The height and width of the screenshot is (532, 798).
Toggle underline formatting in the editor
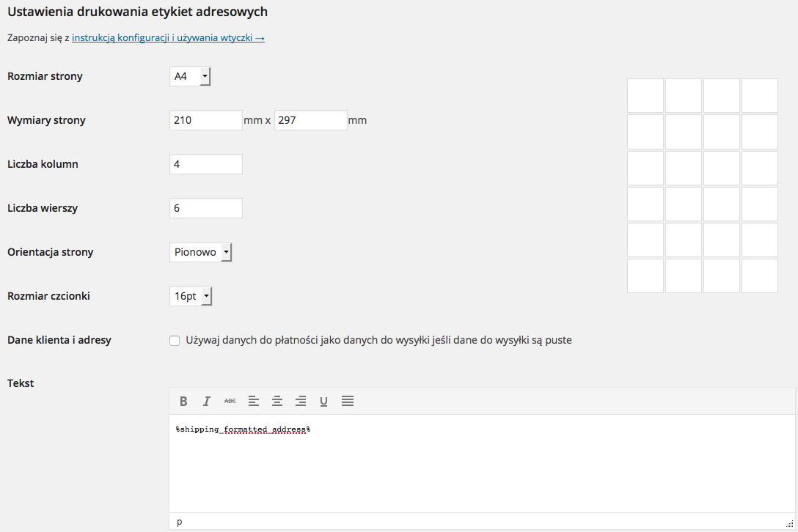(323, 401)
